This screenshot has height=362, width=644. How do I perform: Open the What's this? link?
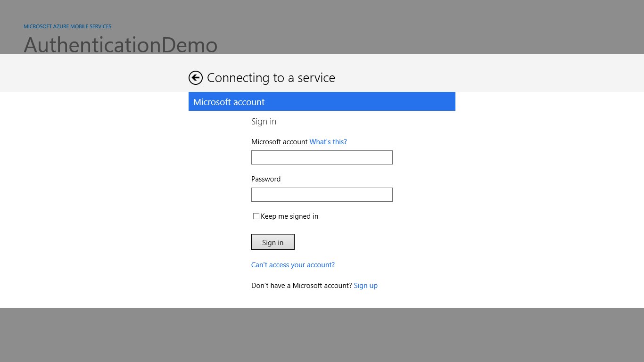328,142
